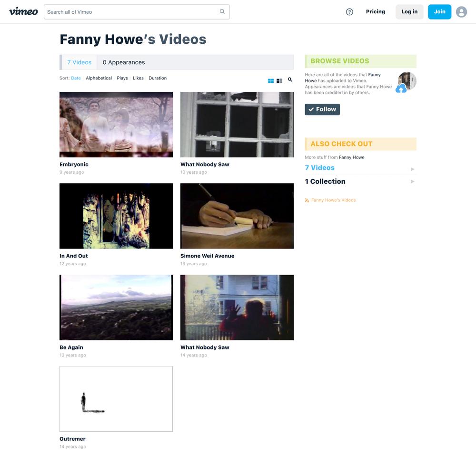Click Fanny Howe's profile picture
The width and height of the screenshot is (476, 476).
click(x=407, y=81)
